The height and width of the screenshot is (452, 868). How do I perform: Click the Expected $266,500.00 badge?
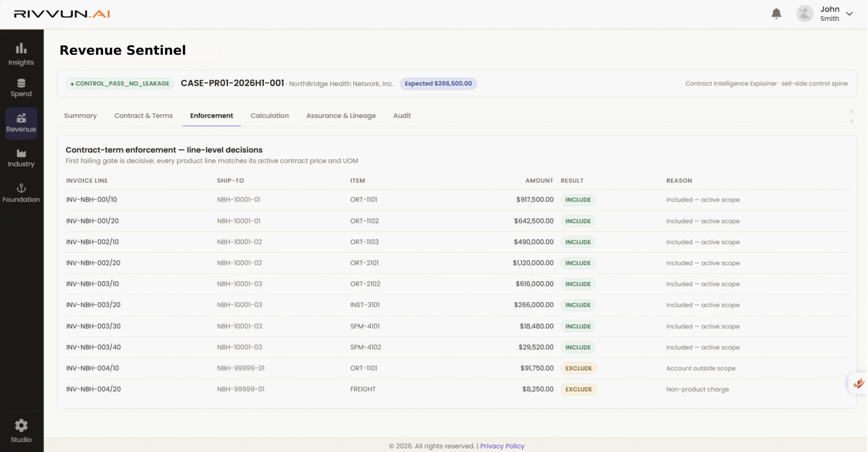(438, 83)
